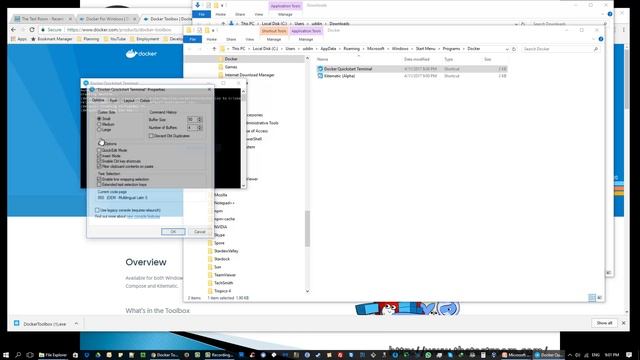Select Large cursor size radio button
Screen dimensions: 640x360
(x=99, y=129)
